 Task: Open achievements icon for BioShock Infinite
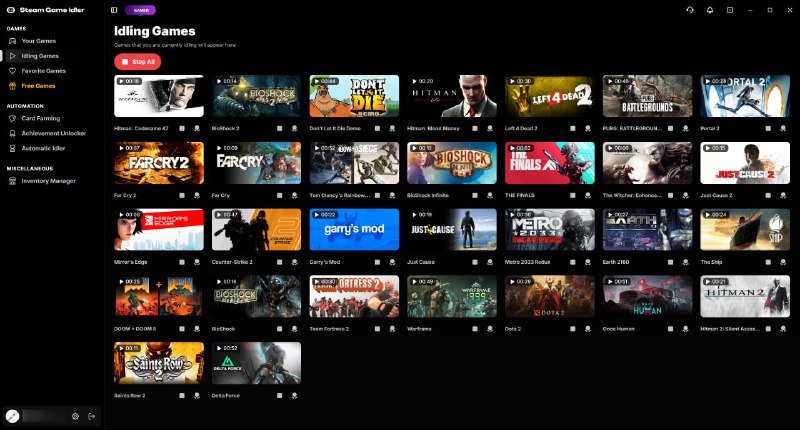[x=490, y=195]
